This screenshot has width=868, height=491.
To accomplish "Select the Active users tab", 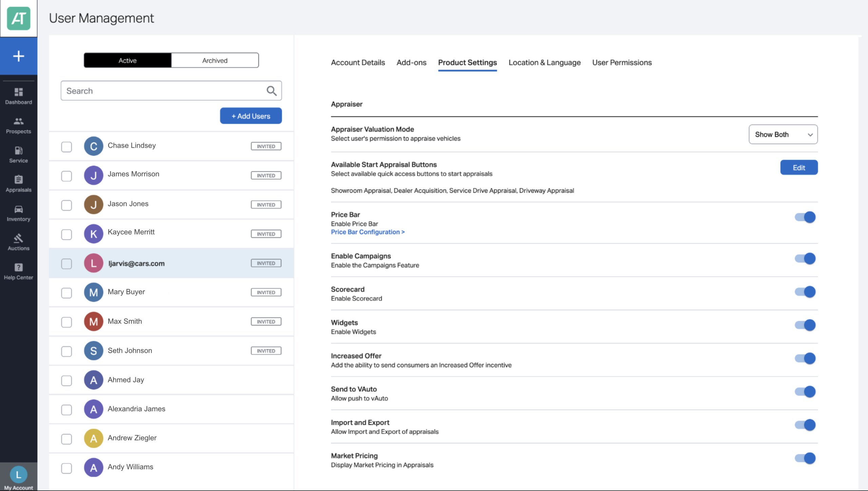I will [x=127, y=60].
